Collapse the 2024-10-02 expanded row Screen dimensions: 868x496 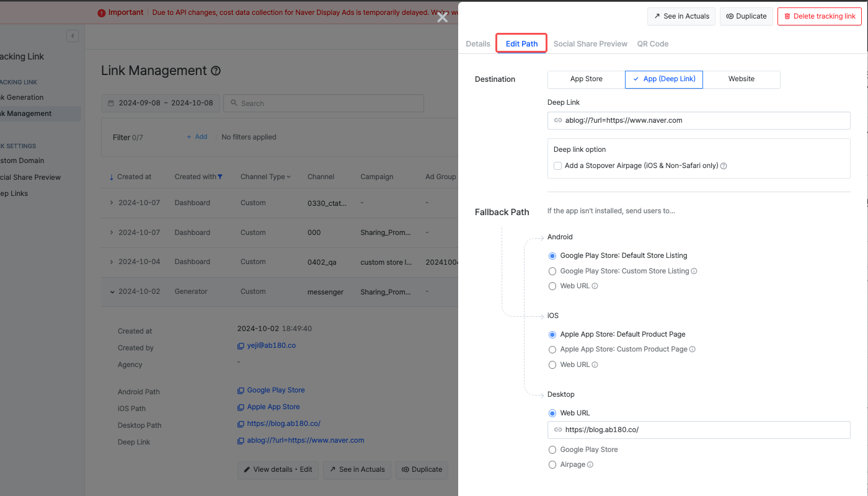click(x=112, y=291)
